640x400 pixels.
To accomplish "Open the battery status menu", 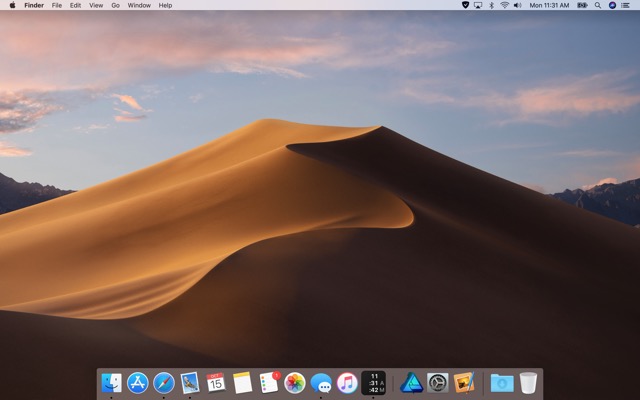I will tap(582, 5).
